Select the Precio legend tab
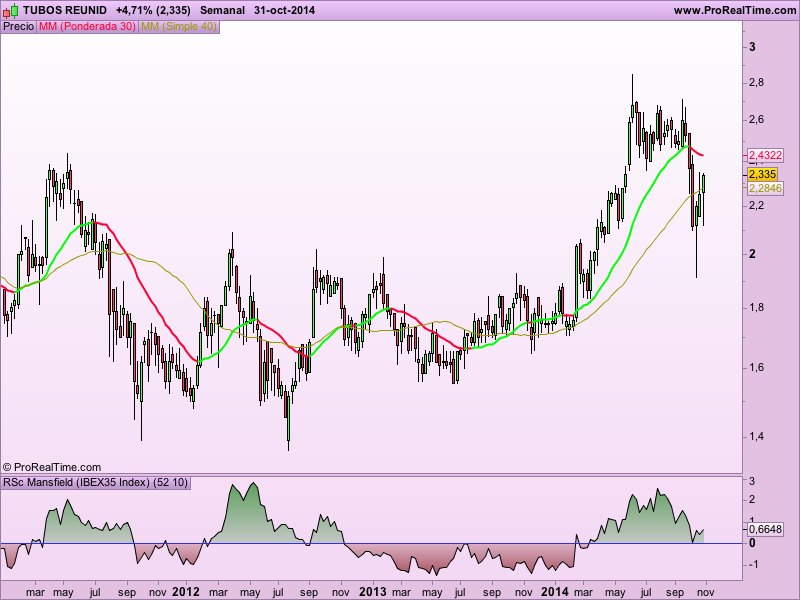The image size is (800, 600). point(18,27)
